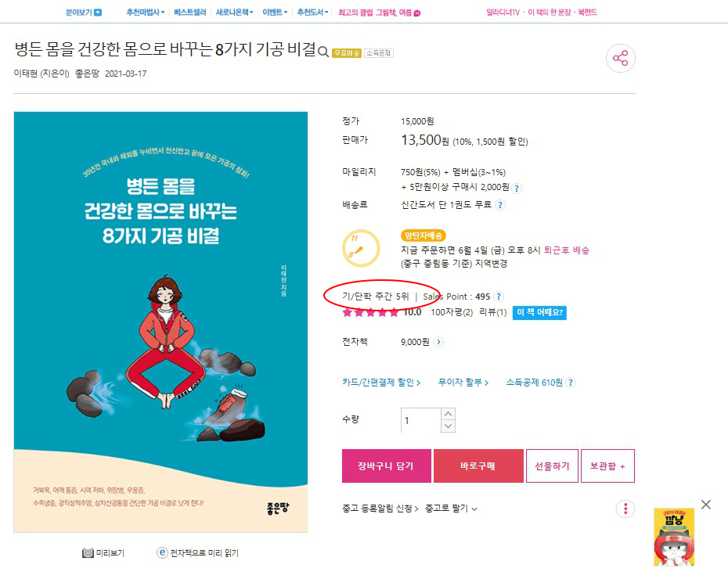Click the 바로구매 button
Image resolution: width=728 pixels, height=568 pixels.
pos(478,466)
